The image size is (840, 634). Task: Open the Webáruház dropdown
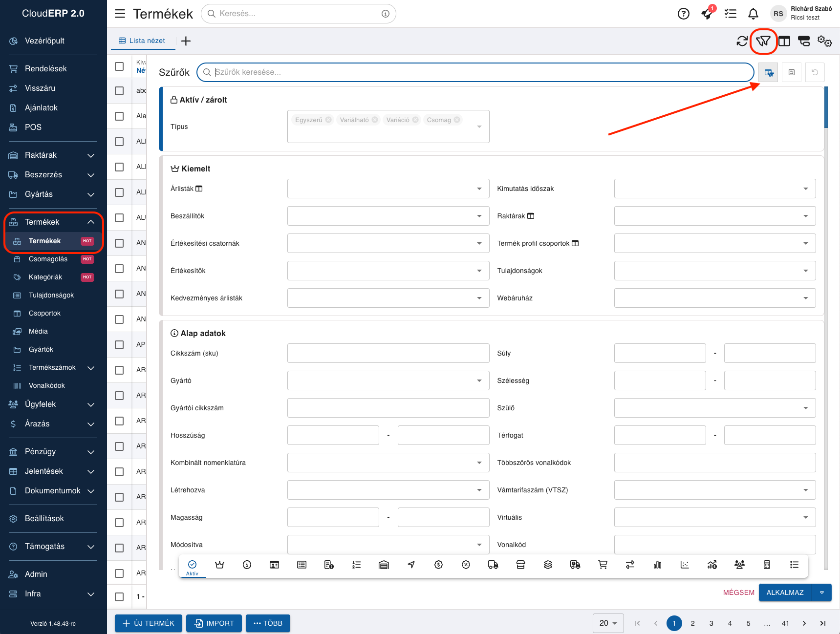pos(715,298)
